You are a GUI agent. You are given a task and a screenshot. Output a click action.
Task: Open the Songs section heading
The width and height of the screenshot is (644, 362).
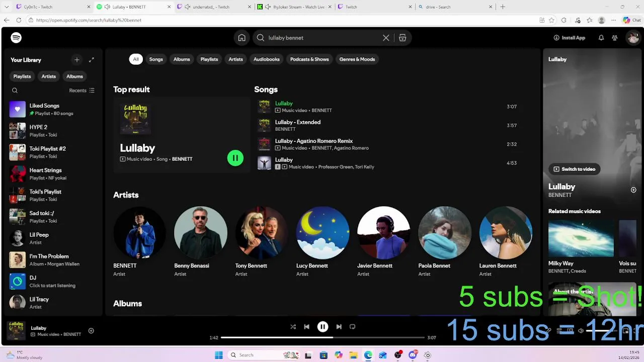266,89
